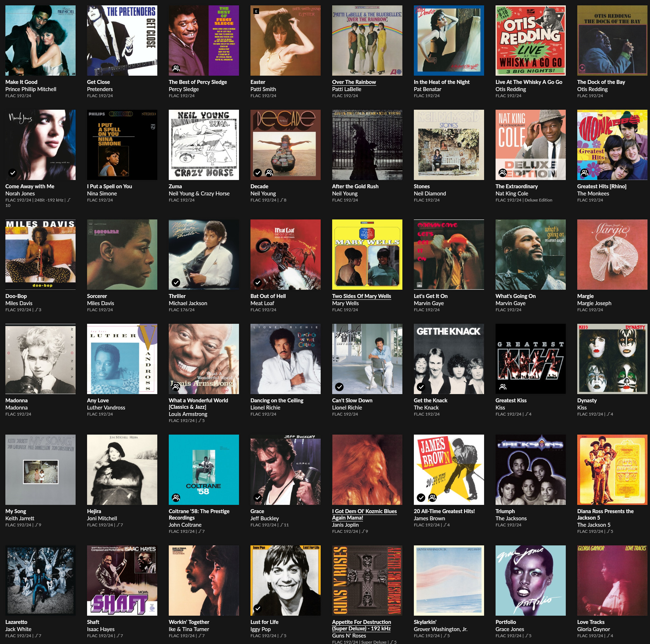This screenshot has width=650, height=644.
Task: Click artist name Prince Phillip Mitchell
Action: point(31,89)
